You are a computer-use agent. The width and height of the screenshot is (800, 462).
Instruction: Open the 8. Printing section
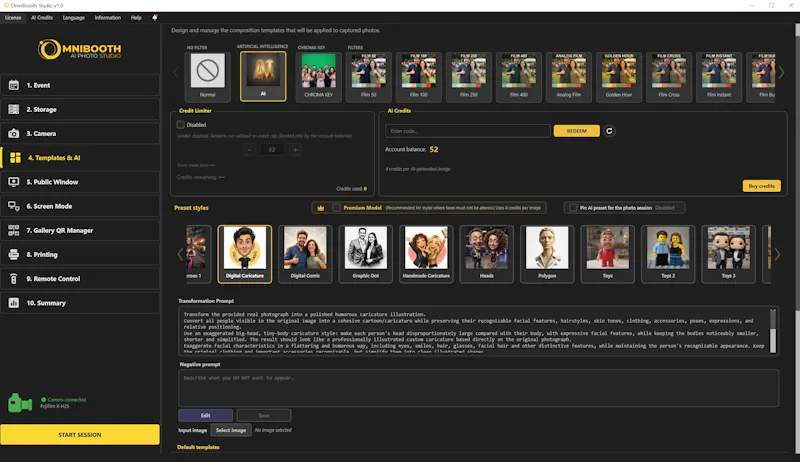80,254
